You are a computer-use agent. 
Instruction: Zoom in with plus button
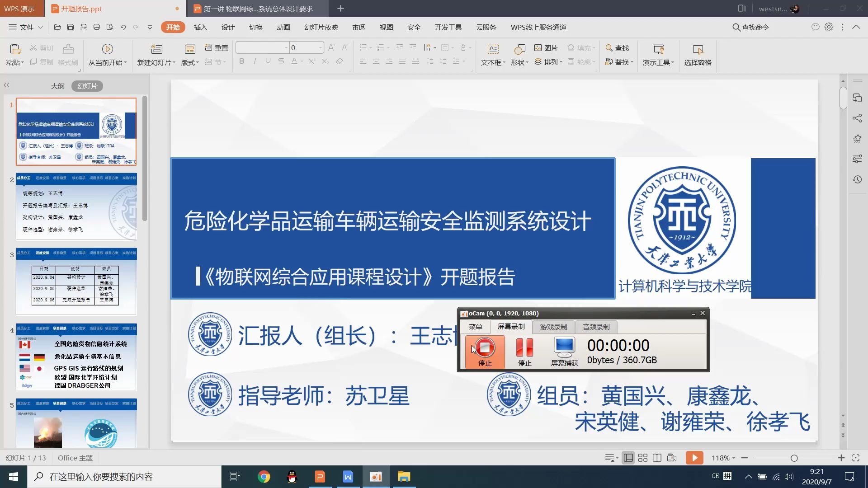coord(841,458)
